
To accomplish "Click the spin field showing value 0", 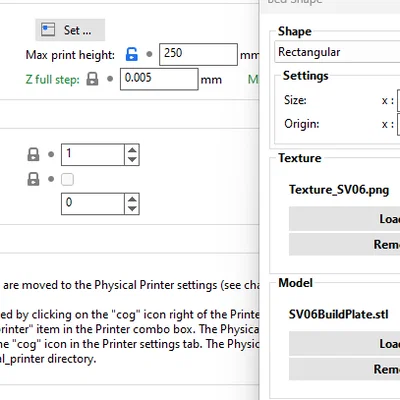I will [x=93, y=204].
